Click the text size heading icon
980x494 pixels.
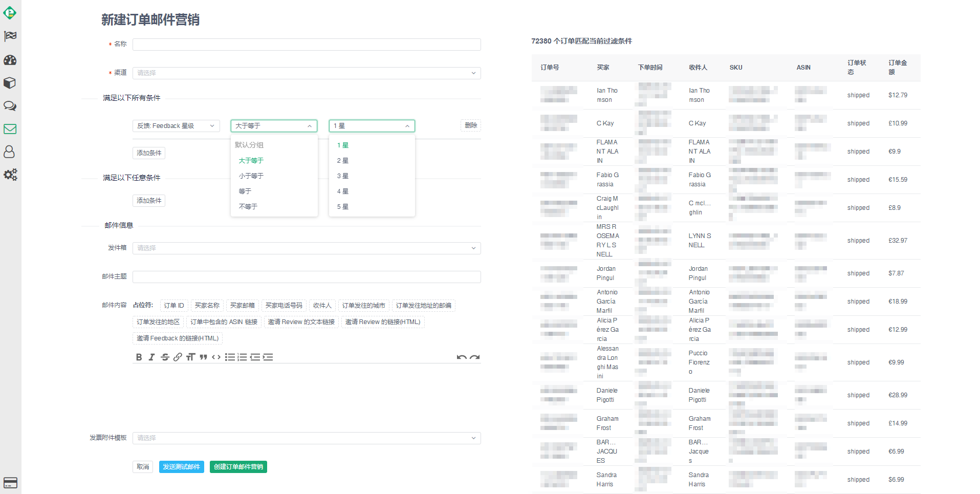[191, 357]
